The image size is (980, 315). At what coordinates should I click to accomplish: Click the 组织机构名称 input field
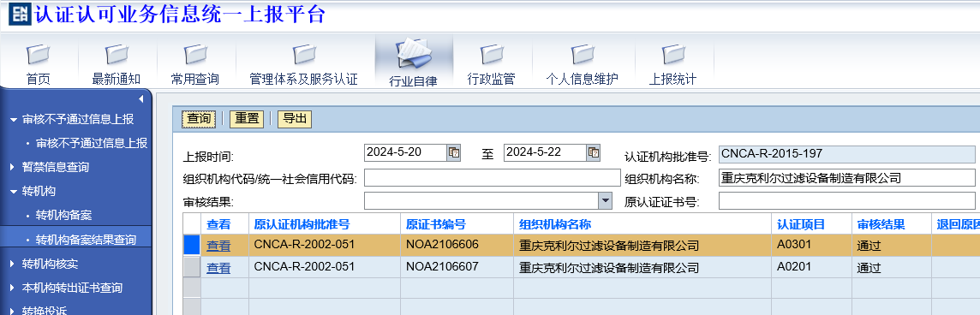pos(847,178)
